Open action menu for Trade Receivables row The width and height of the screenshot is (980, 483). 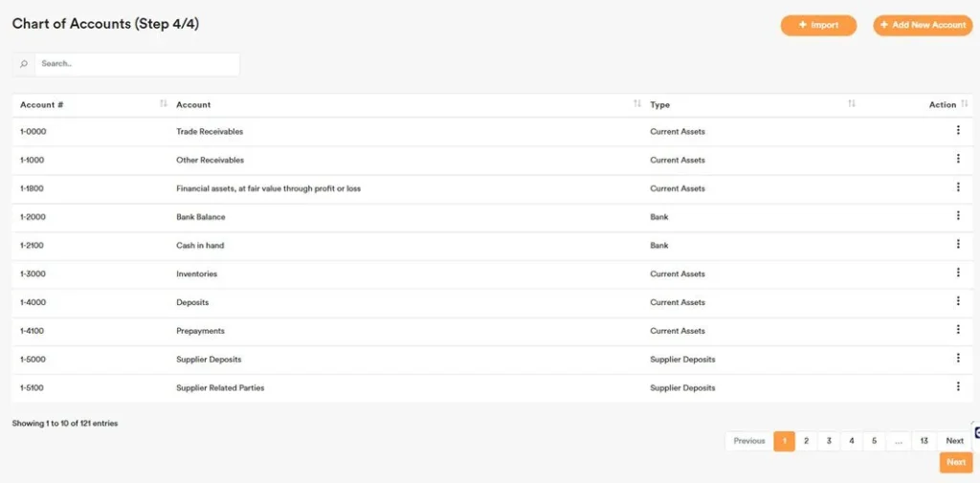pyautogui.click(x=957, y=131)
